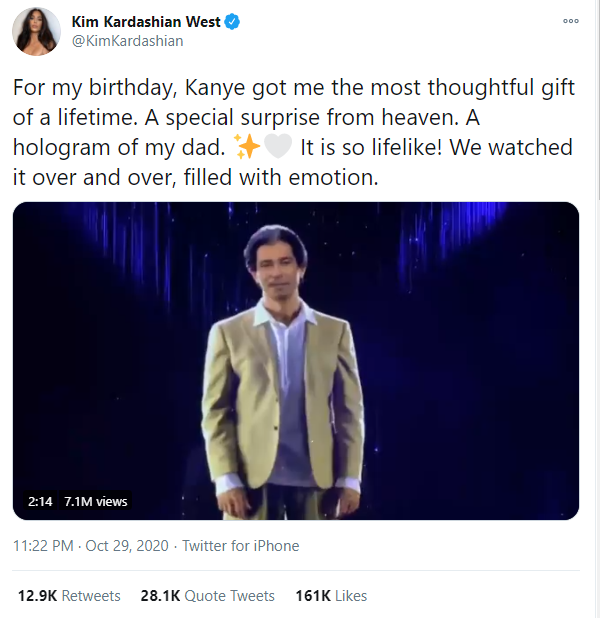Open the three-dot more options menu

point(571,21)
